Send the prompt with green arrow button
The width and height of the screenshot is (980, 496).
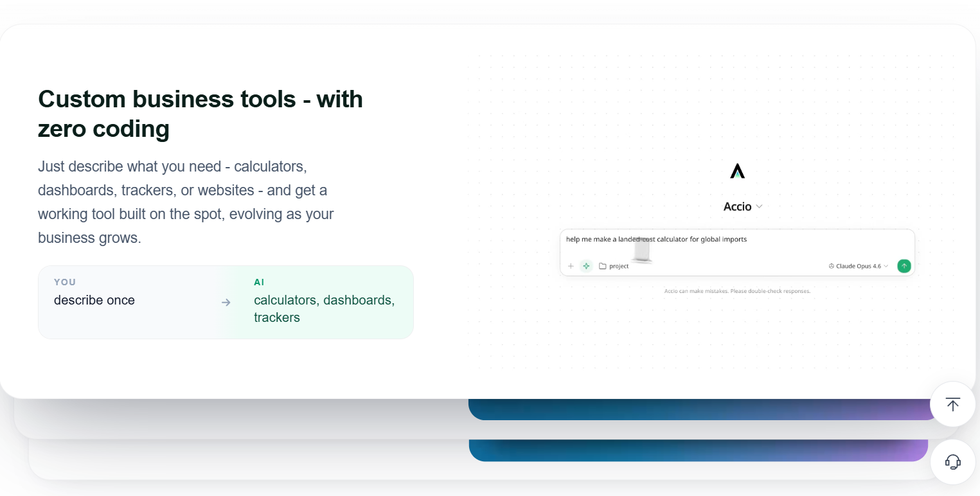(x=904, y=266)
